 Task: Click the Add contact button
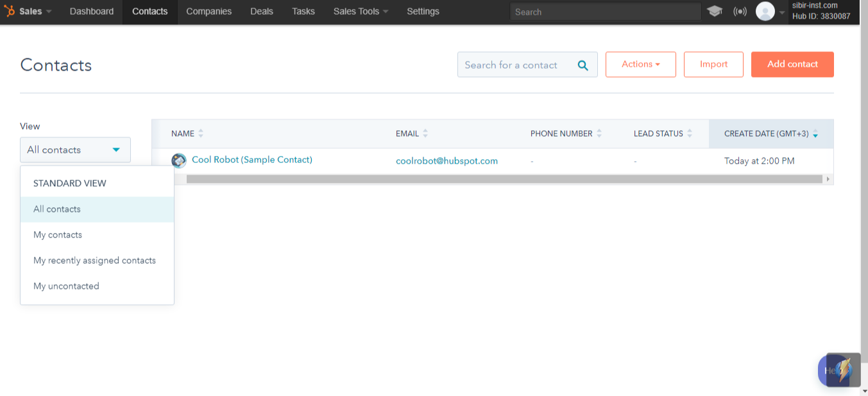pos(792,64)
